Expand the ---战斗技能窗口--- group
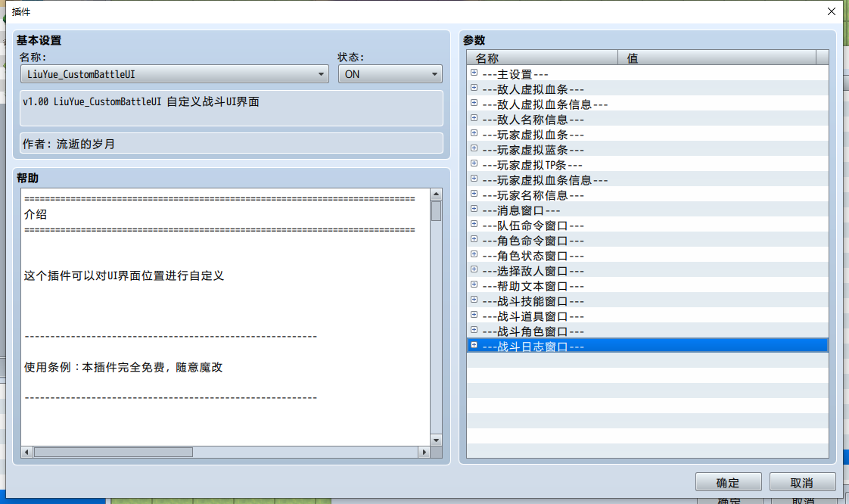 coord(474,300)
